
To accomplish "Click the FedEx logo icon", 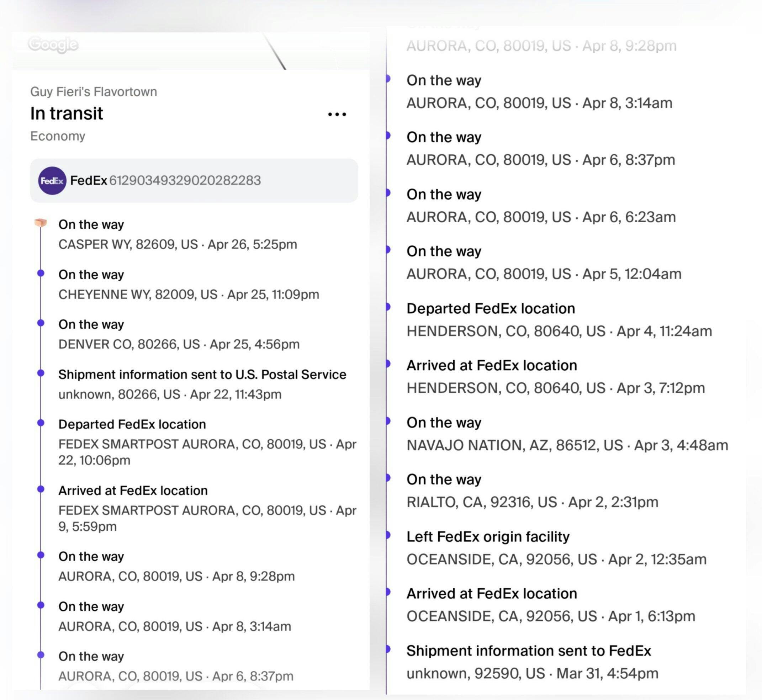I will [52, 181].
